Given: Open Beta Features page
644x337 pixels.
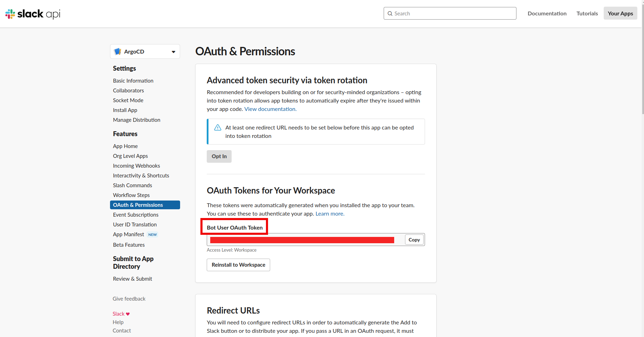Looking at the screenshot, I should (x=129, y=245).
